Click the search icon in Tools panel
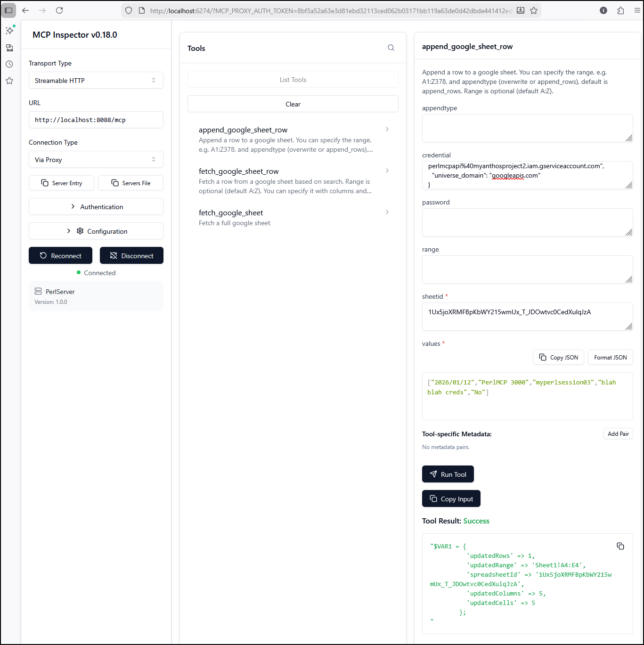This screenshot has height=645, width=644. (391, 48)
